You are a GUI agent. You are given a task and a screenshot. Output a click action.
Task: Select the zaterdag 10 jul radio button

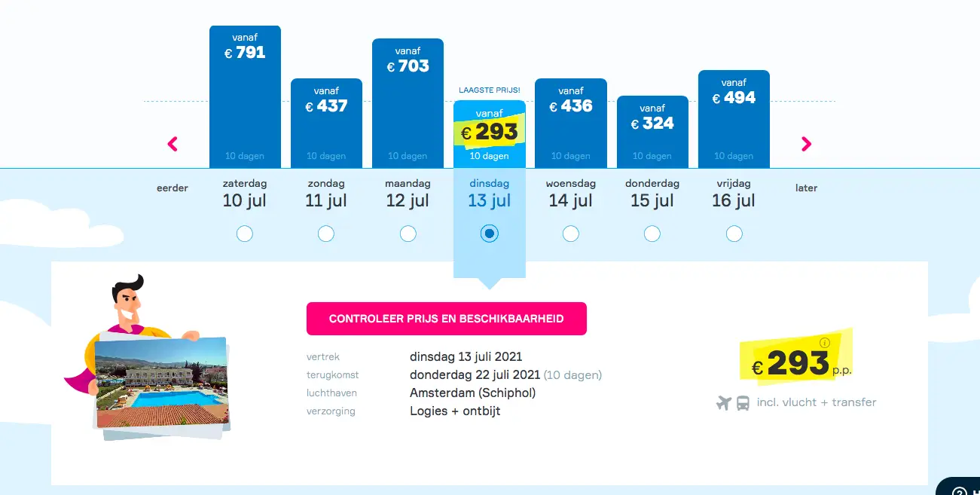point(245,234)
